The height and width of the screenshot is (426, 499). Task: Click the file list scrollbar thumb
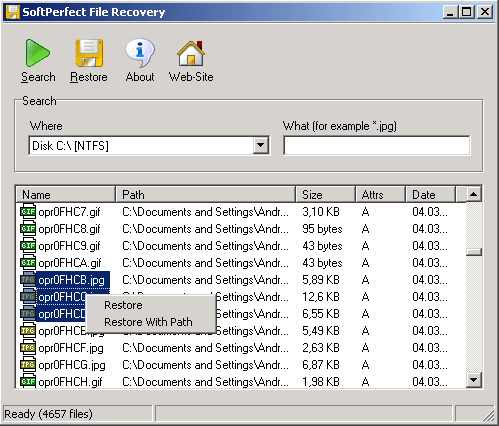coord(474,252)
